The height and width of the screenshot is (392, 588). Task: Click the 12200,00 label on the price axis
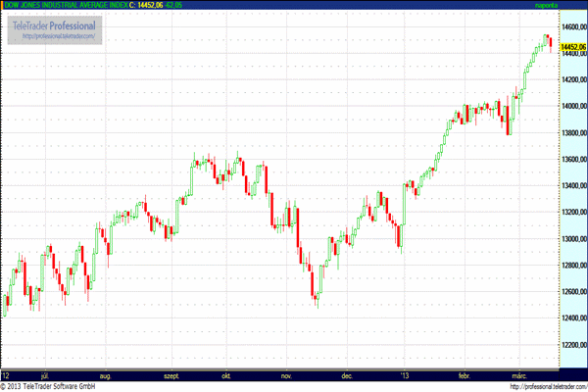point(572,345)
